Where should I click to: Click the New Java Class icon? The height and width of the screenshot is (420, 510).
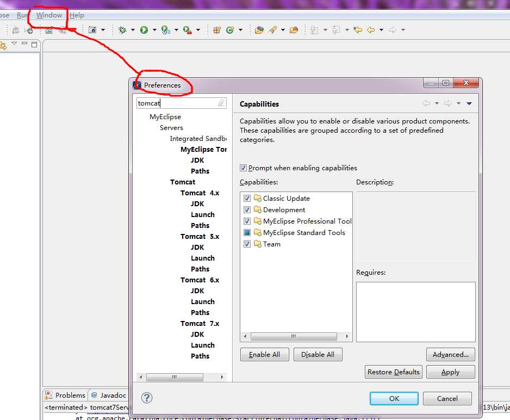231,30
